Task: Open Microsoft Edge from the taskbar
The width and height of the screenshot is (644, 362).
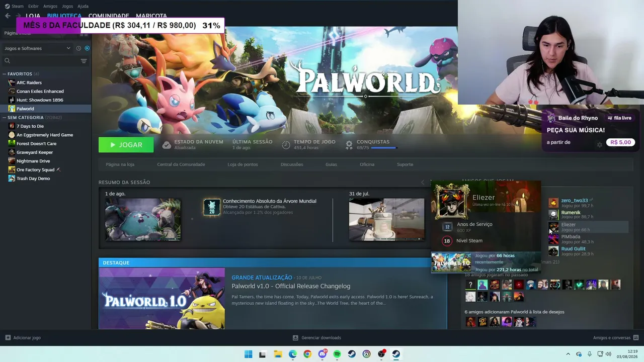Action: 292,354
